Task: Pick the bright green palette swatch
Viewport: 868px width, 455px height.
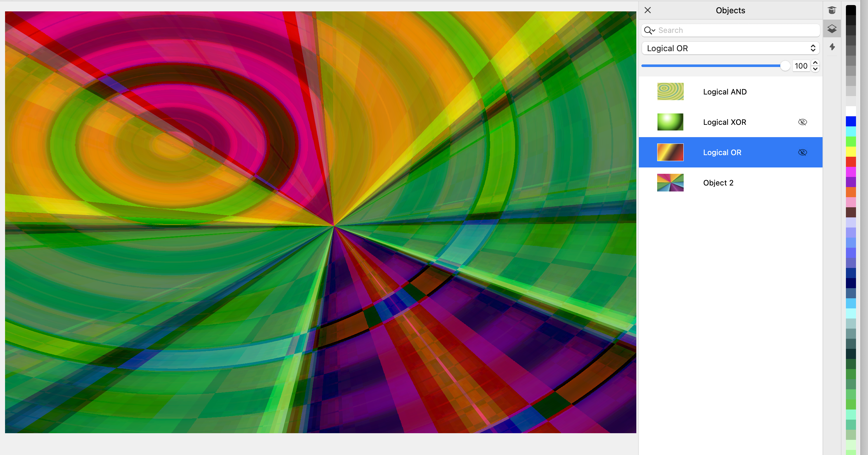Action: pyautogui.click(x=850, y=142)
